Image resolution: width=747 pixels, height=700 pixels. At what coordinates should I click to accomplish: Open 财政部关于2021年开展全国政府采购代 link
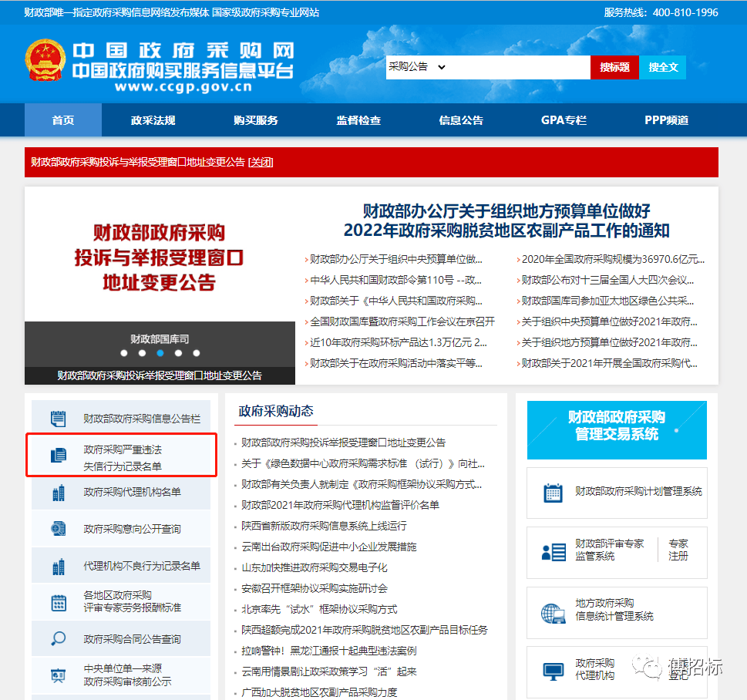[x=609, y=363]
